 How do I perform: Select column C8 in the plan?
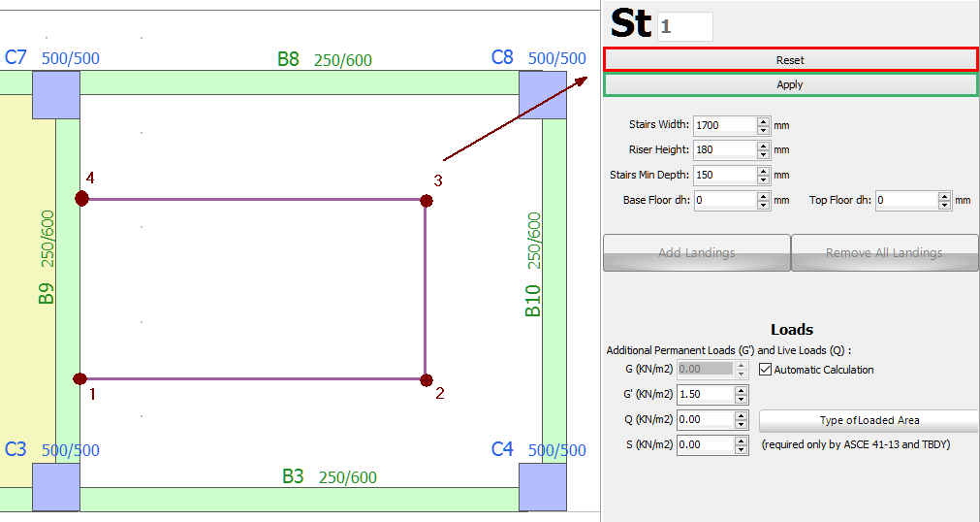542,94
